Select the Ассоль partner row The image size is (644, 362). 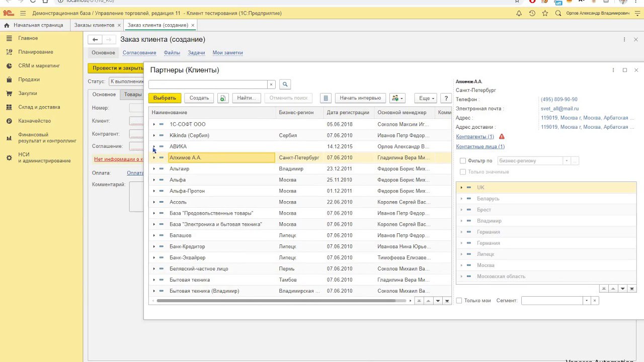click(300, 202)
